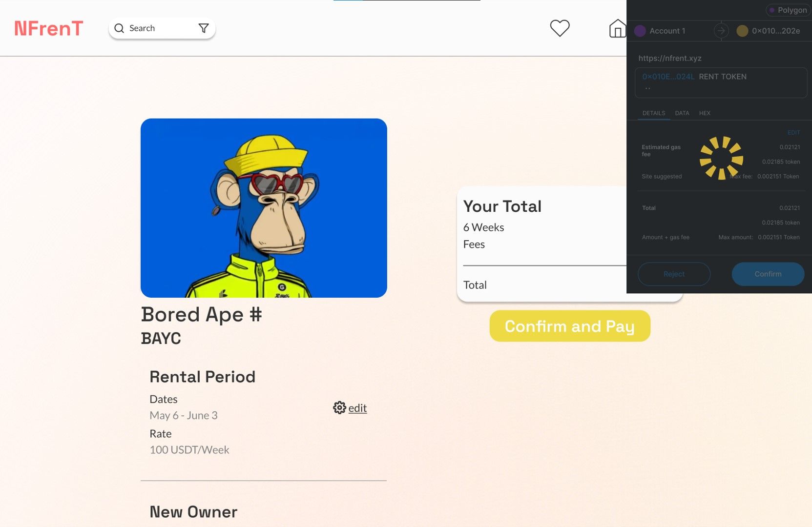Open favorites via the heart icon
Viewport: 812px width, 527px height.
coord(560,28)
